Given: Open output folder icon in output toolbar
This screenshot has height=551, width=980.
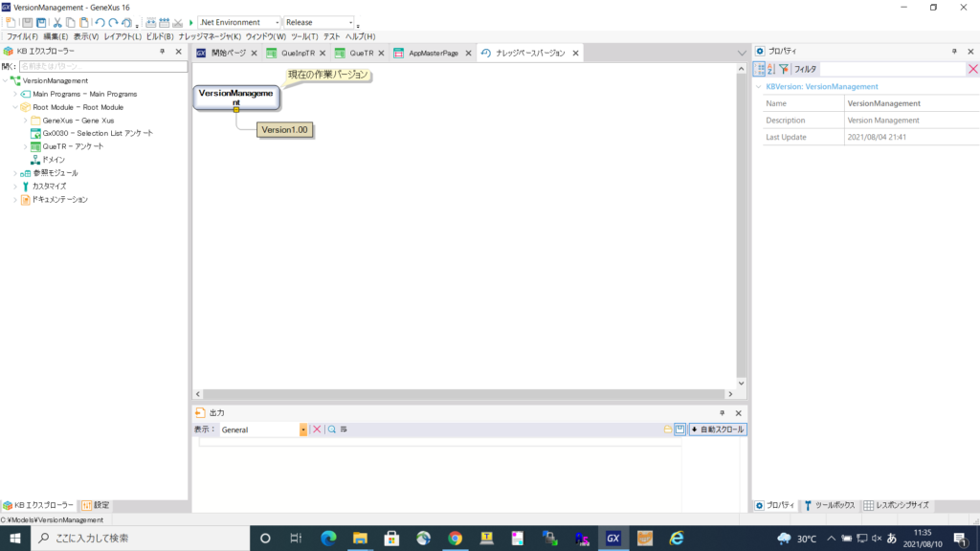Looking at the screenshot, I should [667, 430].
